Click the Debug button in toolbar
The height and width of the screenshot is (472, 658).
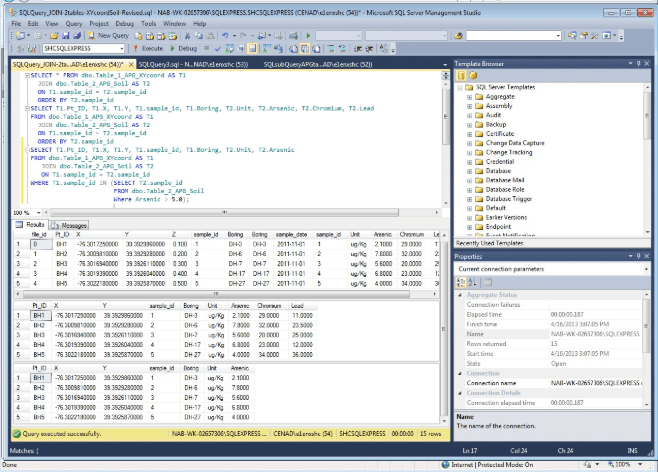(185, 47)
